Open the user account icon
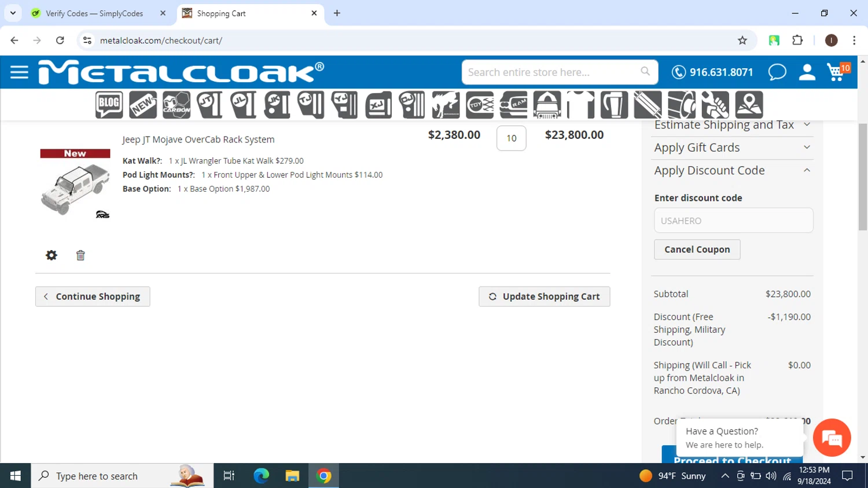The image size is (868, 488). (807, 72)
